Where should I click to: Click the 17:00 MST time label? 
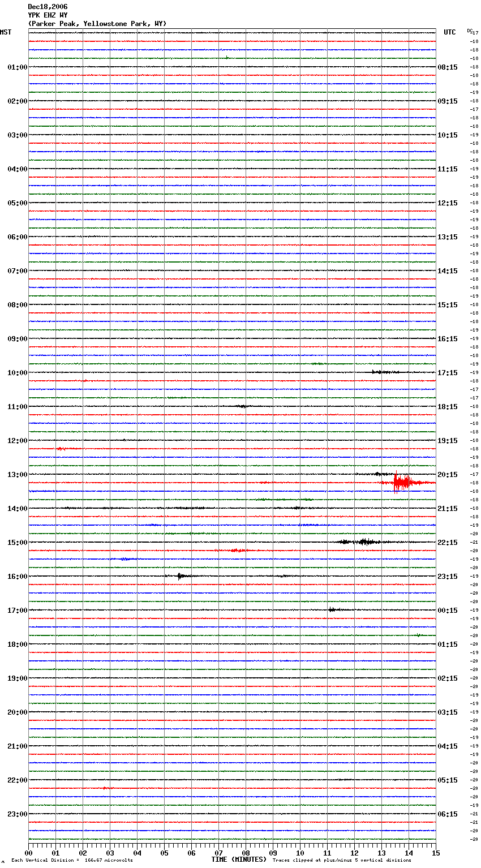[x=18, y=611]
